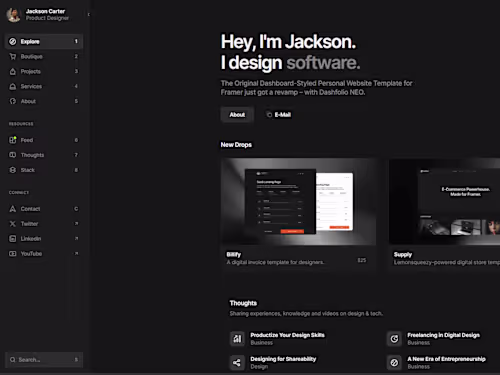
Task: Click the YouTube icon in Connect
Action: pos(13,254)
